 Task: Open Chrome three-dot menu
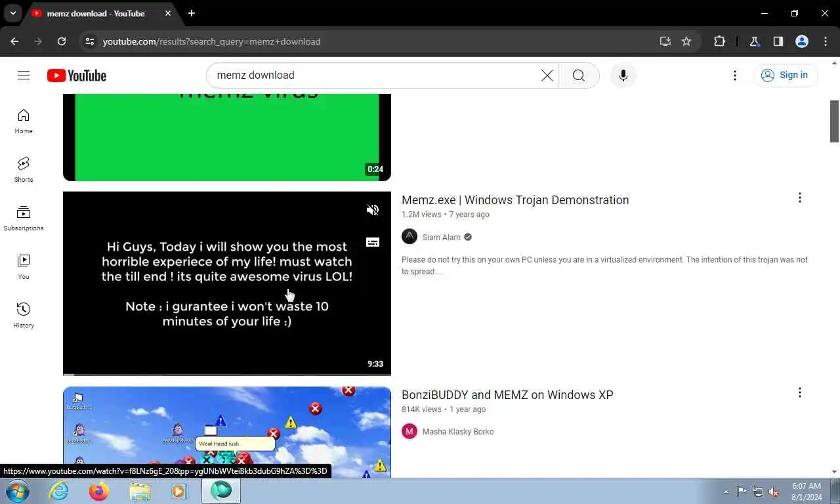(x=826, y=41)
